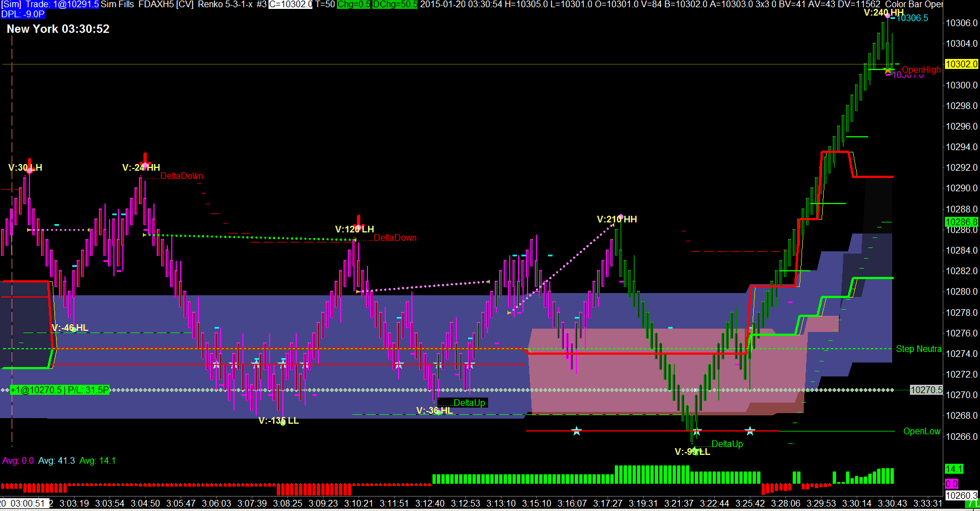Image resolution: width=980 pixels, height=511 pixels.
Task: Click the 10280.0 price axis label
Action: [962, 291]
